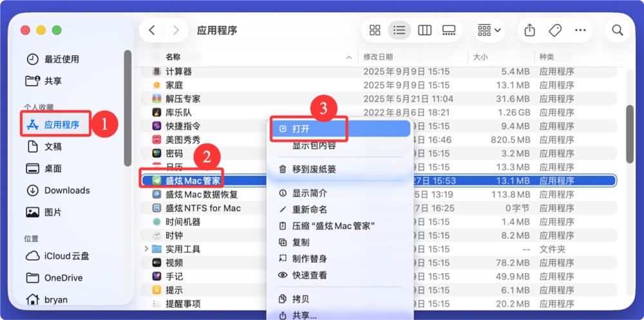
Task: Select 图片 in the sidebar
Action: coord(44,212)
